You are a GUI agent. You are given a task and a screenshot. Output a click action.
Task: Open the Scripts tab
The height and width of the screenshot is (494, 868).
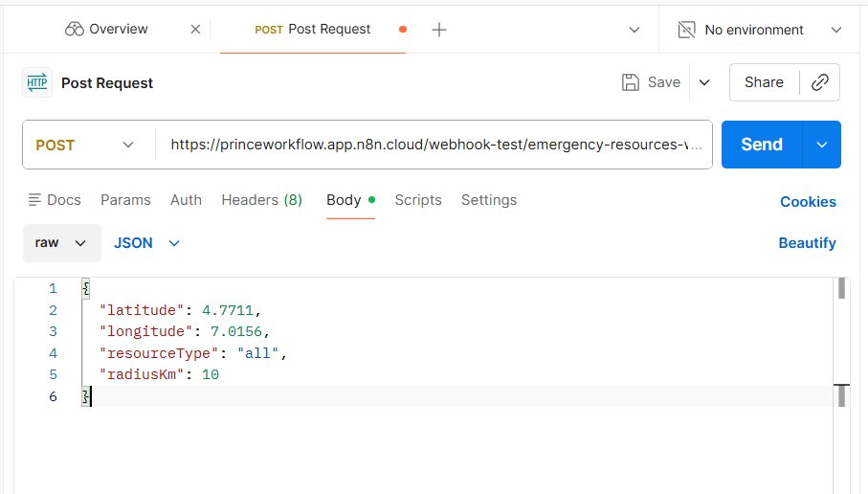(x=418, y=200)
